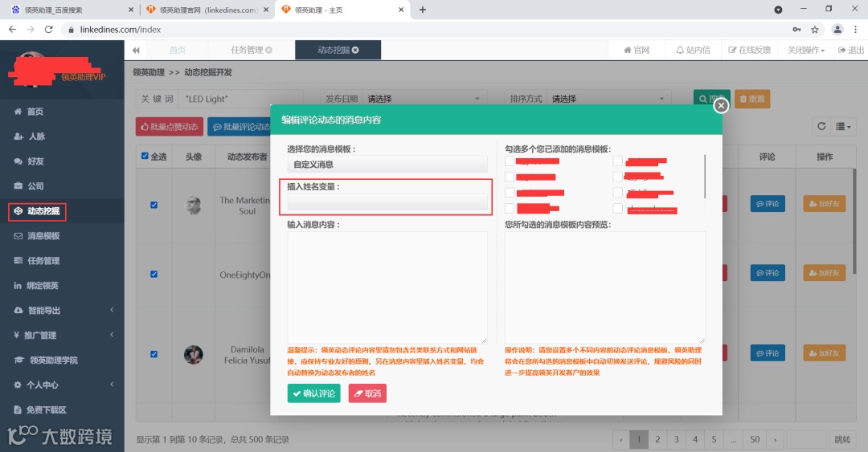Expand 推广管理 in the sidebar
Viewport: 868px width, 452px height.
[x=62, y=336]
